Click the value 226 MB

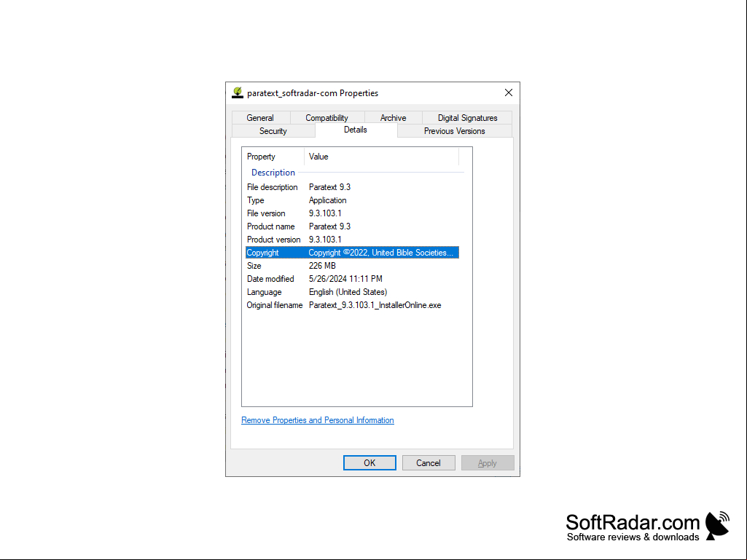click(322, 266)
